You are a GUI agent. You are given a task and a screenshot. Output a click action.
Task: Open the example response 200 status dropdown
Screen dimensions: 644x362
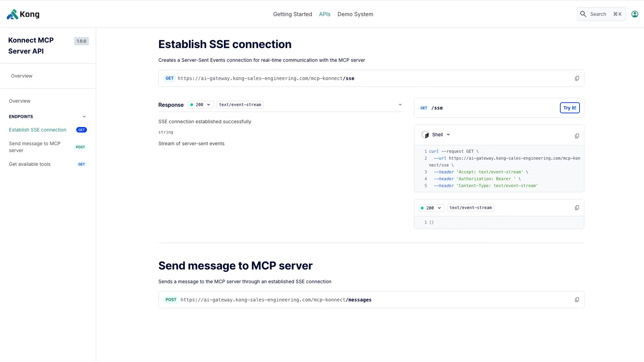(x=431, y=208)
